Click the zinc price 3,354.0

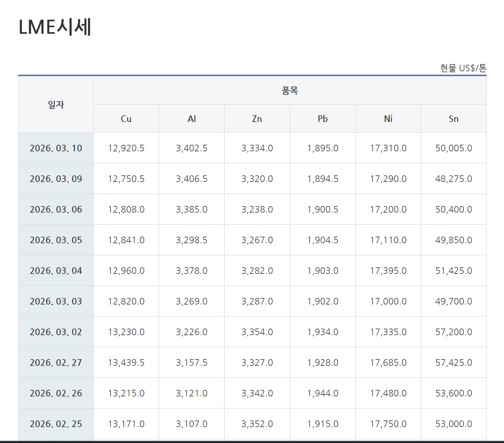tap(257, 332)
